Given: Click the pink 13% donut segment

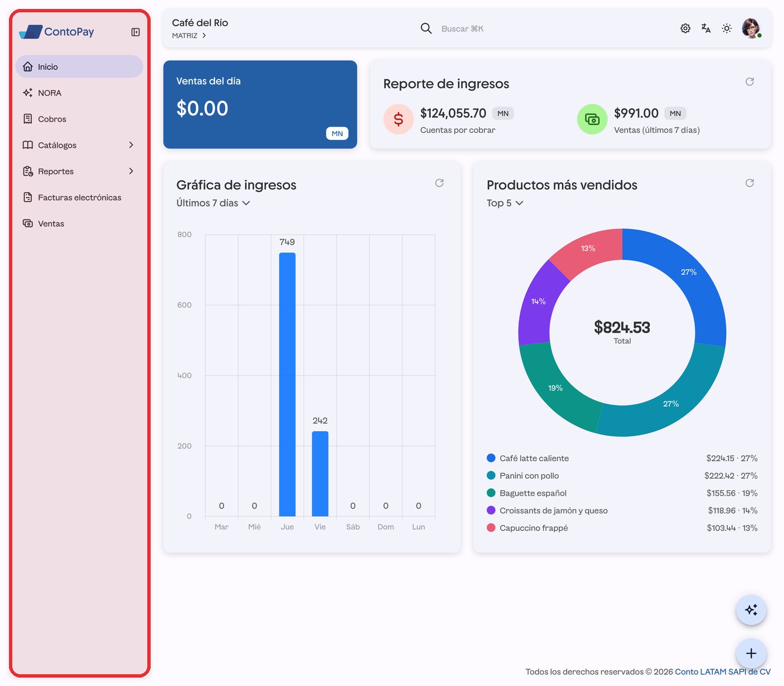Looking at the screenshot, I should (x=589, y=250).
